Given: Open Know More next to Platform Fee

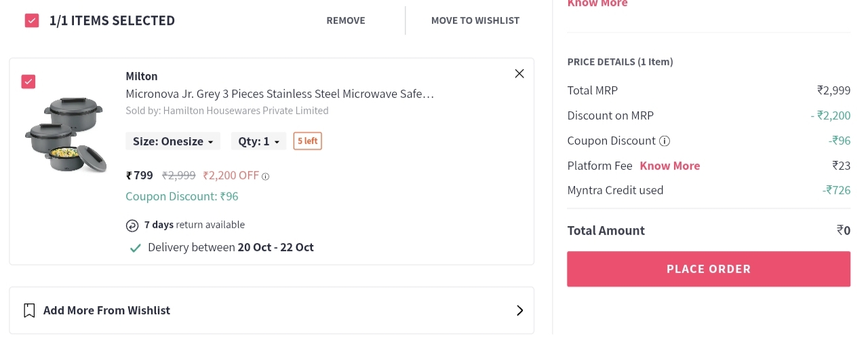Looking at the screenshot, I should click(669, 166).
